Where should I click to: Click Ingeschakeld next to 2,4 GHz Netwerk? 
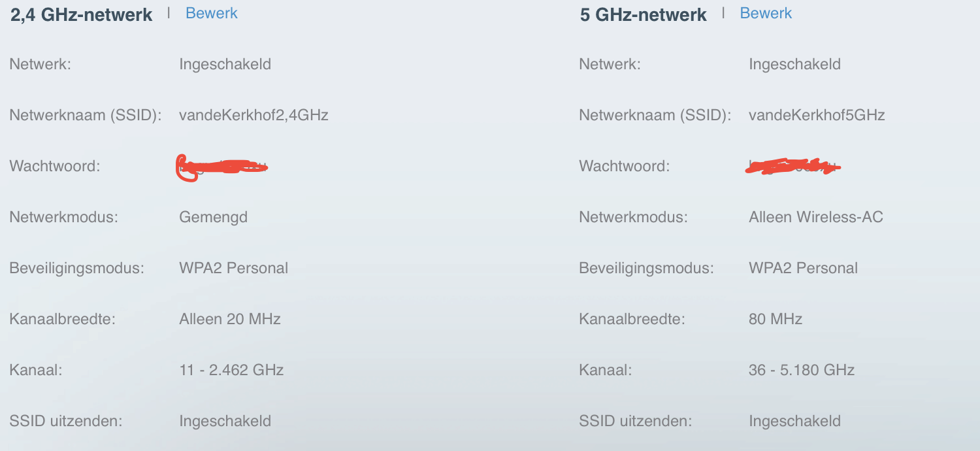tap(225, 65)
